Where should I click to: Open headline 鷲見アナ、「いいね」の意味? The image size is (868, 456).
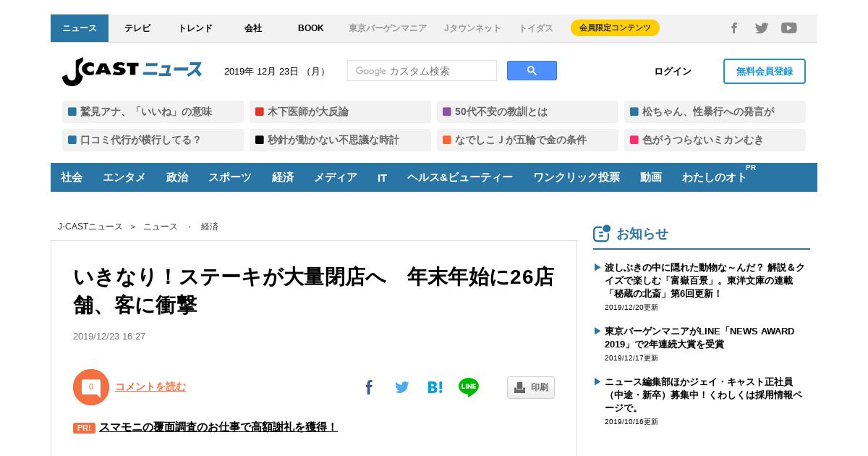coord(153,112)
